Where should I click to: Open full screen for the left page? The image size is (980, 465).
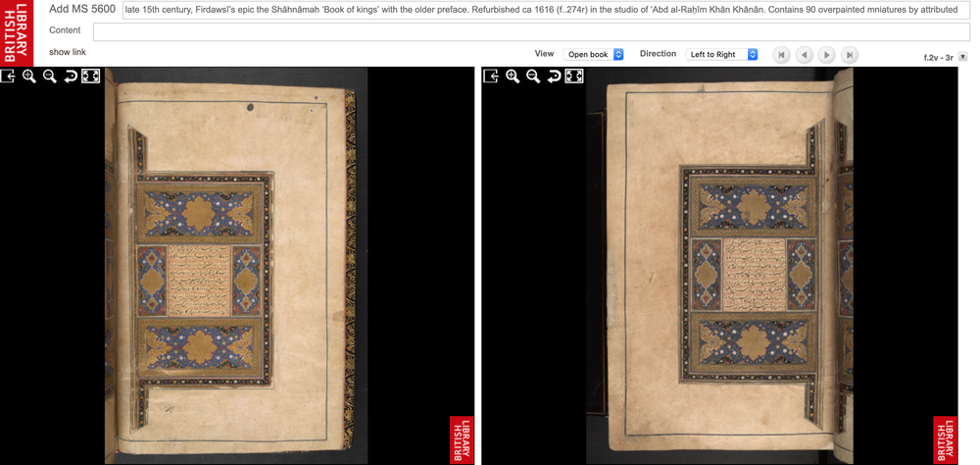90,77
